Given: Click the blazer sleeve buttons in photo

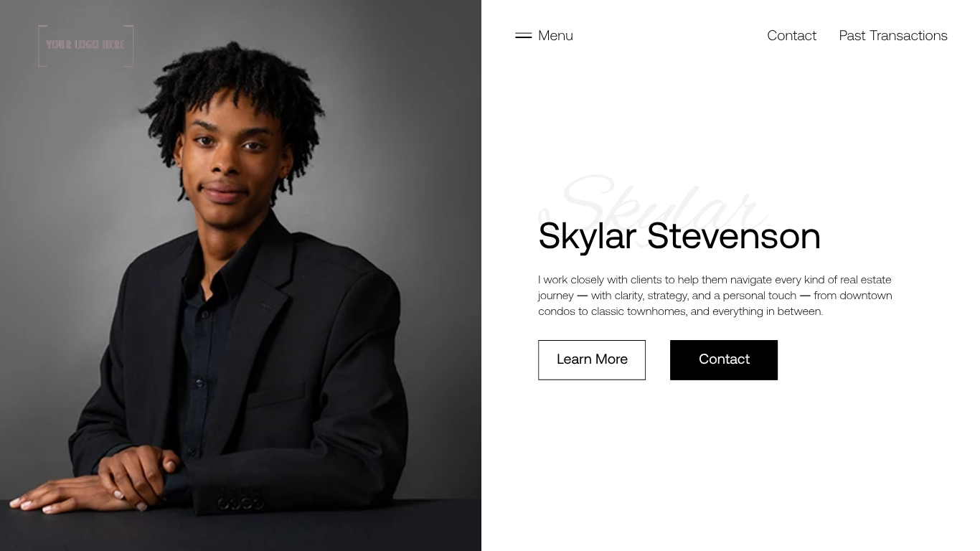Looking at the screenshot, I should (241, 504).
